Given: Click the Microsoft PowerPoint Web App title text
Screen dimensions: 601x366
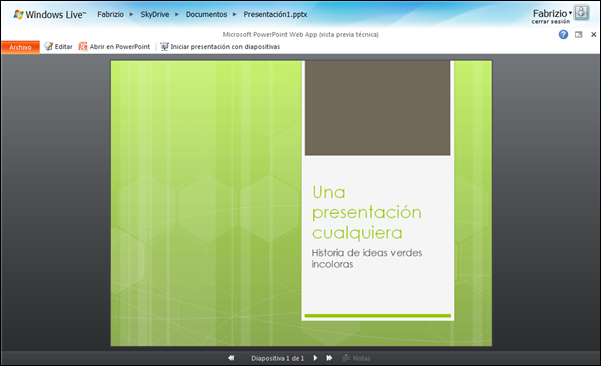Looking at the screenshot, I should 300,34.
